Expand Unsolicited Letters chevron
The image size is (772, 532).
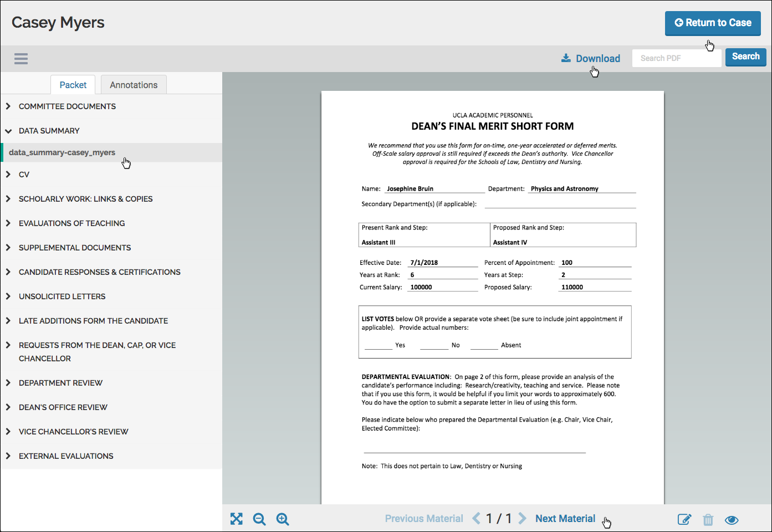8,296
